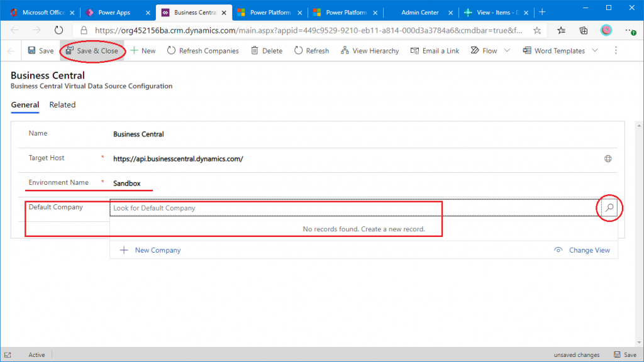Open View Hierarchy

pos(370,50)
